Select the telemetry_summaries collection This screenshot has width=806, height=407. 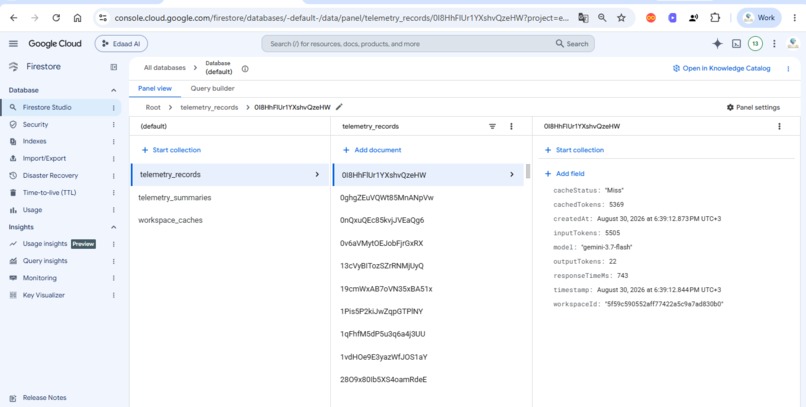click(x=175, y=197)
